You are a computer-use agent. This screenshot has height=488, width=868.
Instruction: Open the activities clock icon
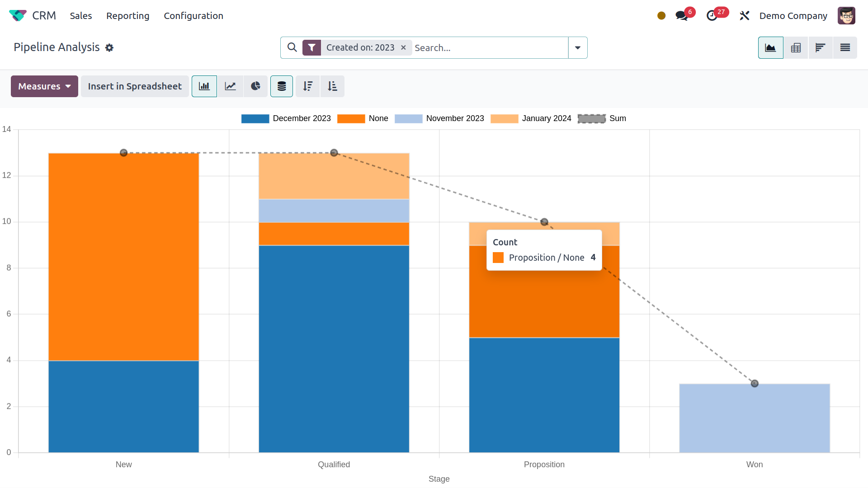pos(712,16)
